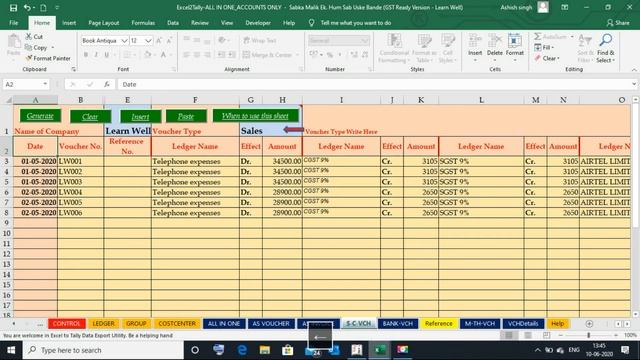Click the green Generate button
Image resolution: width=640 pixels, height=360 pixels.
pos(40,116)
